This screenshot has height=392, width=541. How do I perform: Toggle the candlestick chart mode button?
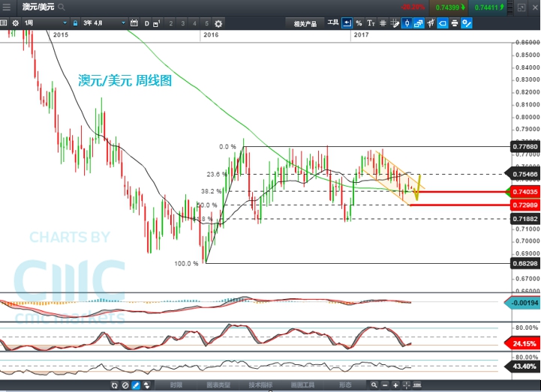tap(407, 23)
